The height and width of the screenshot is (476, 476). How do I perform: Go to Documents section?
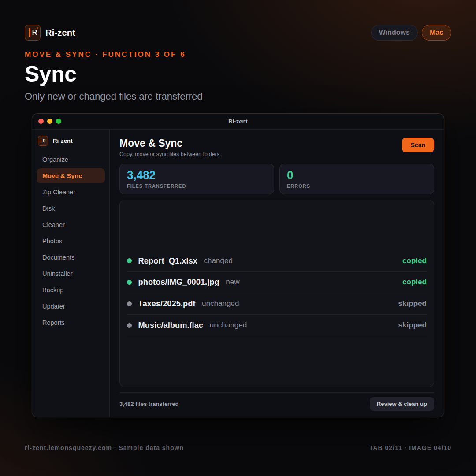click(x=71, y=257)
